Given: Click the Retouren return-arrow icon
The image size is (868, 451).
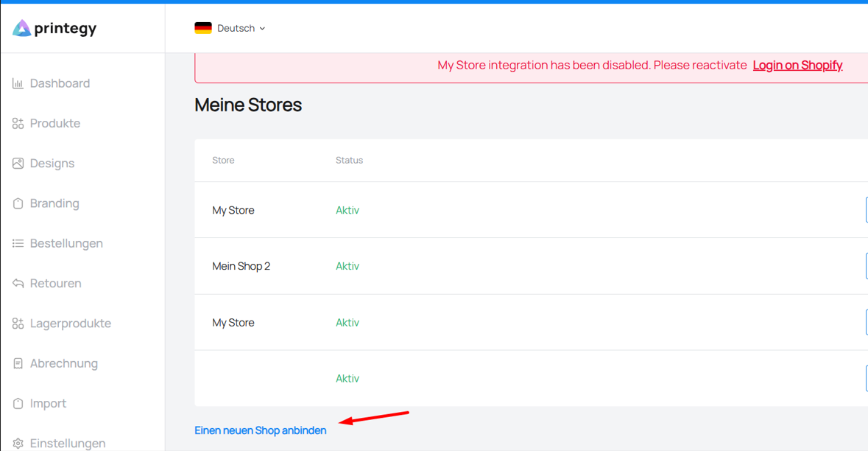Looking at the screenshot, I should coord(18,283).
